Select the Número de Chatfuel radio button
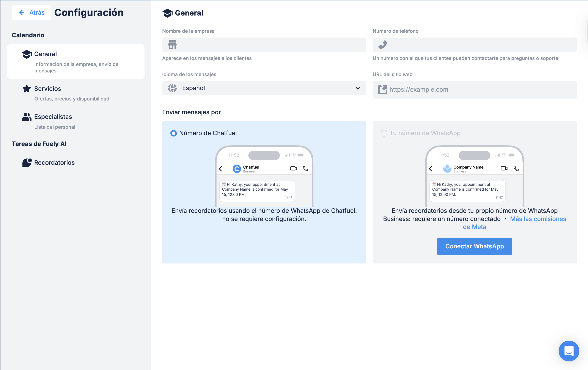 click(x=174, y=133)
